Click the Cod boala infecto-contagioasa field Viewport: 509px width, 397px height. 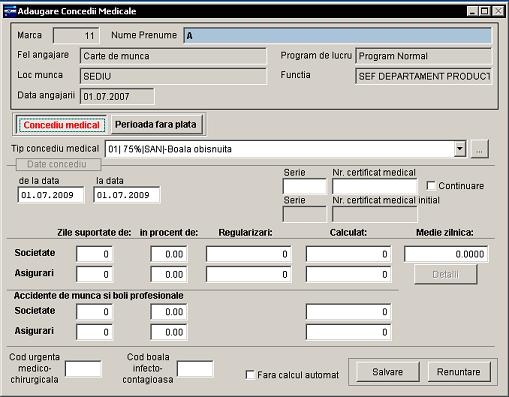195,369
